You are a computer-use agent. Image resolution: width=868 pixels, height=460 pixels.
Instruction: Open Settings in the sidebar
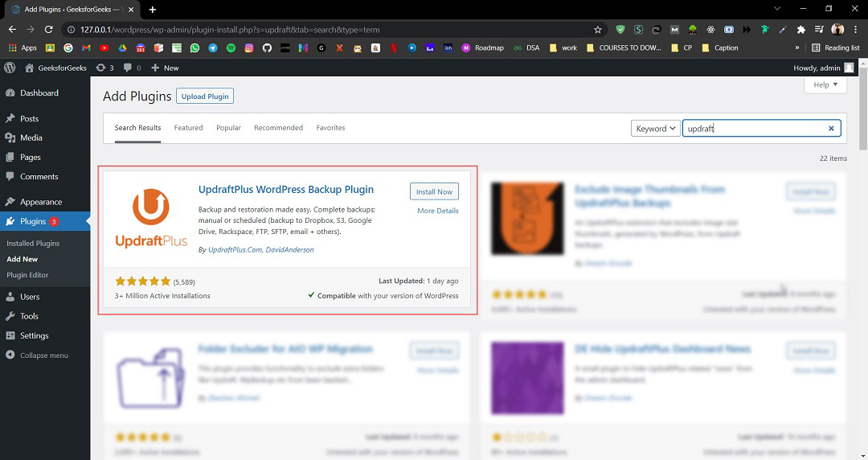coord(45,335)
